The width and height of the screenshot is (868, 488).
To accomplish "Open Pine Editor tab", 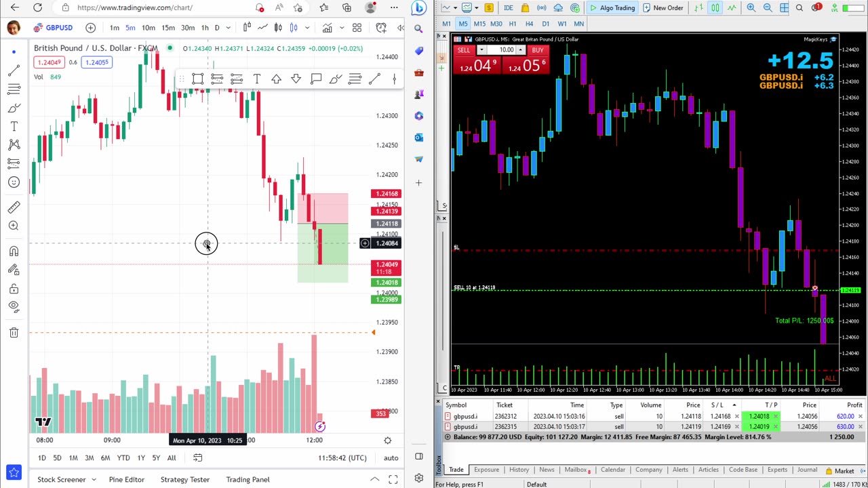I will pyautogui.click(x=126, y=479).
